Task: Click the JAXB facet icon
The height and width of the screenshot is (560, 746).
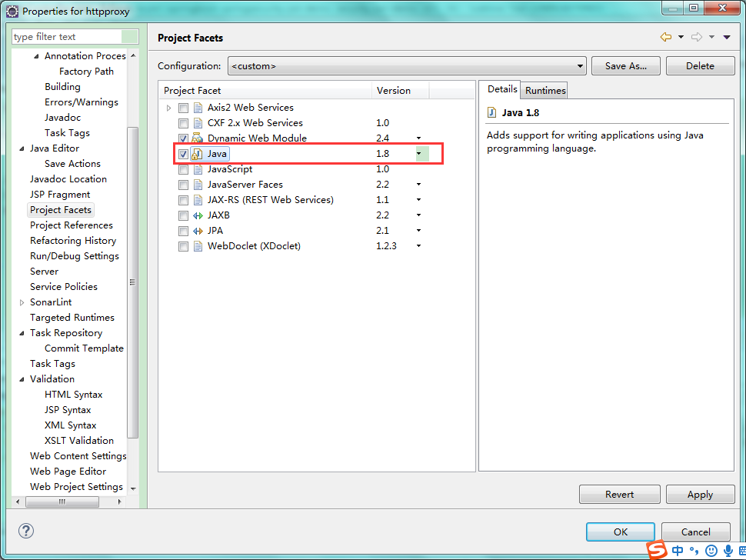Action: (198, 215)
